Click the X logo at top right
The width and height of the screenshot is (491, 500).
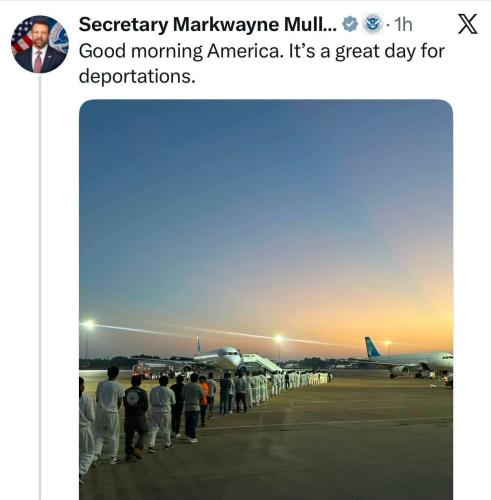click(468, 24)
